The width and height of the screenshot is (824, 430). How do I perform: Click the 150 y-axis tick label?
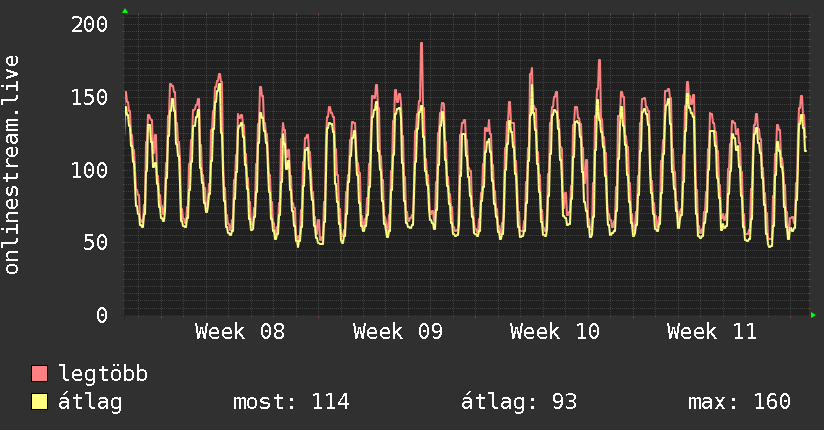[90, 97]
